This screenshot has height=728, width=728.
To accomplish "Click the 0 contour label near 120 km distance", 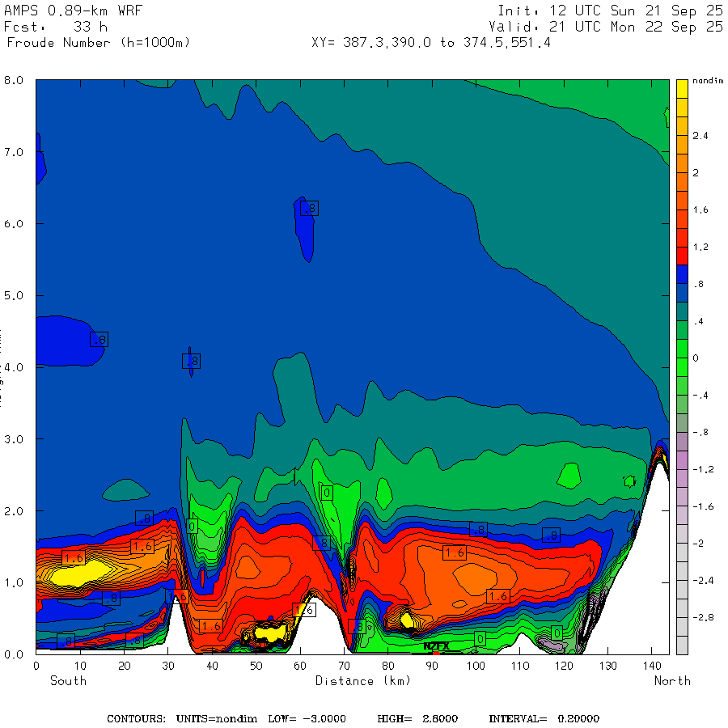I will [x=557, y=633].
